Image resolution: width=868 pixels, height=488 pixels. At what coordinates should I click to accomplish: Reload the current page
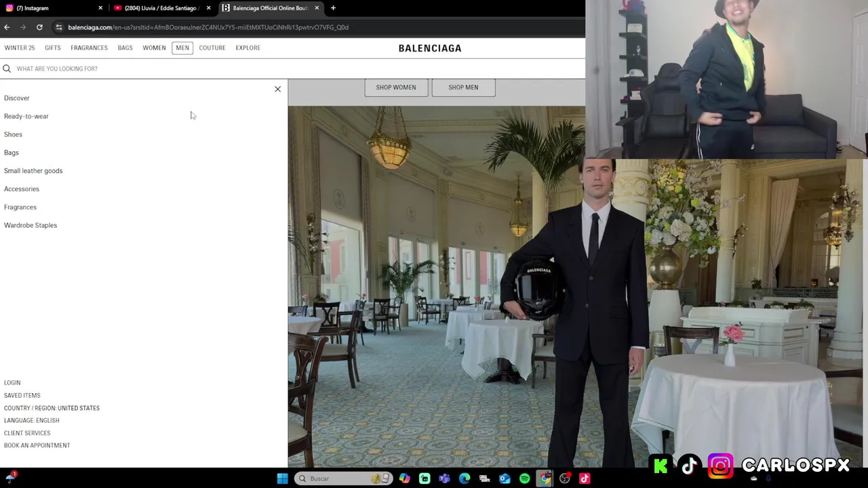[x=39, y=27]
